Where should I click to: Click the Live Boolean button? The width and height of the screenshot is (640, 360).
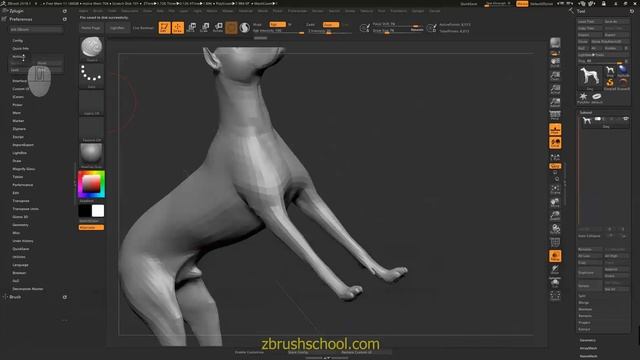pyautogui.click(x=143, y=28)
